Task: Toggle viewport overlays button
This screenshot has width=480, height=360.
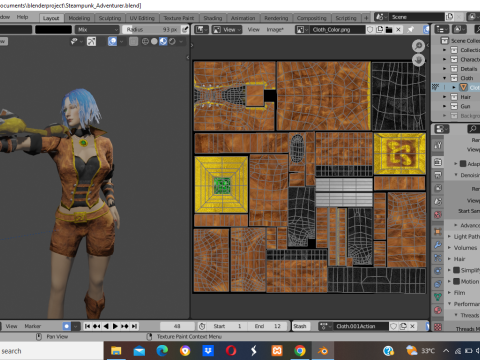Action: 112,41
